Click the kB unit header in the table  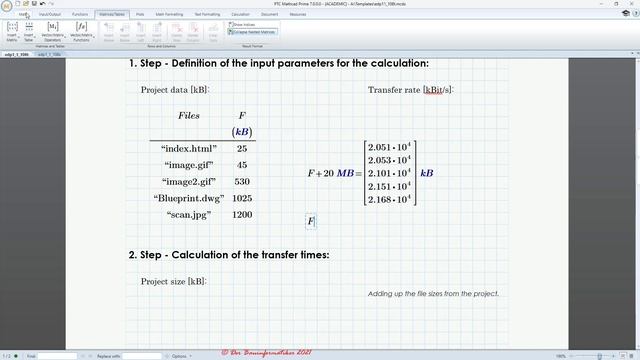242,132
